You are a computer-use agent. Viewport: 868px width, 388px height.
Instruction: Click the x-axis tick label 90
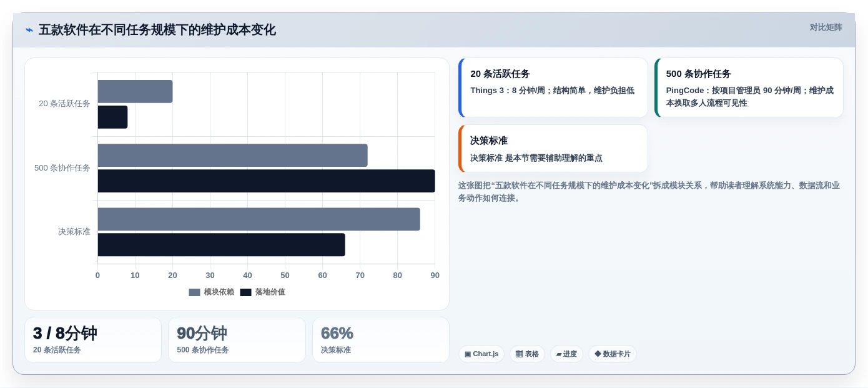click(435, 276)
